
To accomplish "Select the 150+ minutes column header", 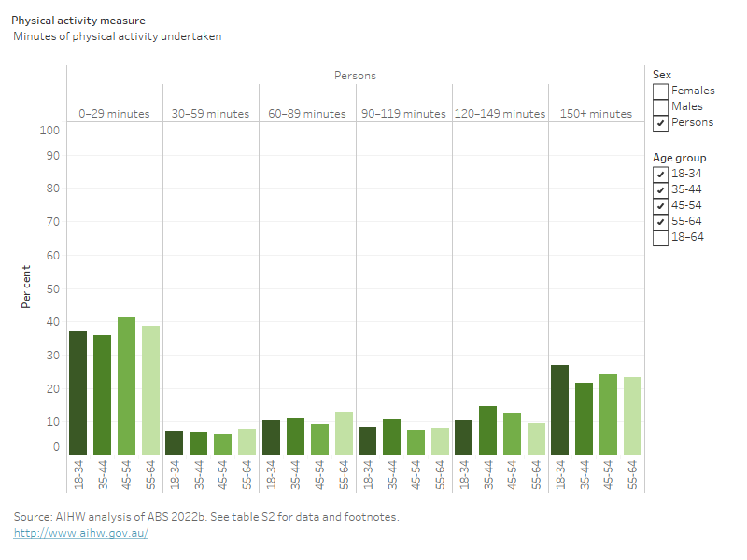I will pos(596,114).
